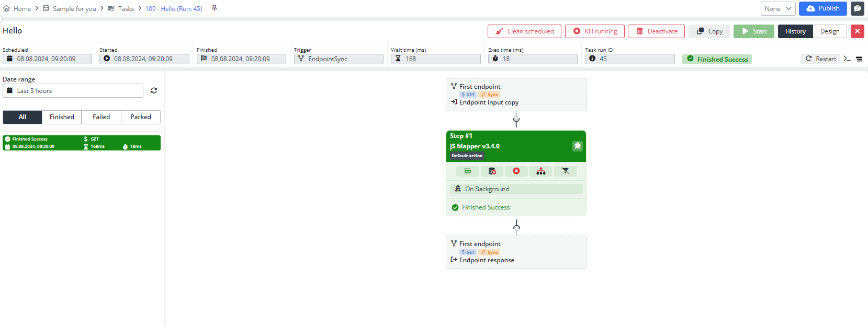Click the pin icon next to breadcrumb

tap(214, 8)
